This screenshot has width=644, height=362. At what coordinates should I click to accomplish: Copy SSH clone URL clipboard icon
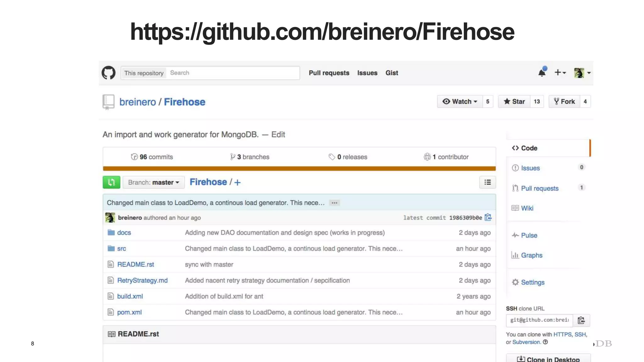click(x=581, y=320)
